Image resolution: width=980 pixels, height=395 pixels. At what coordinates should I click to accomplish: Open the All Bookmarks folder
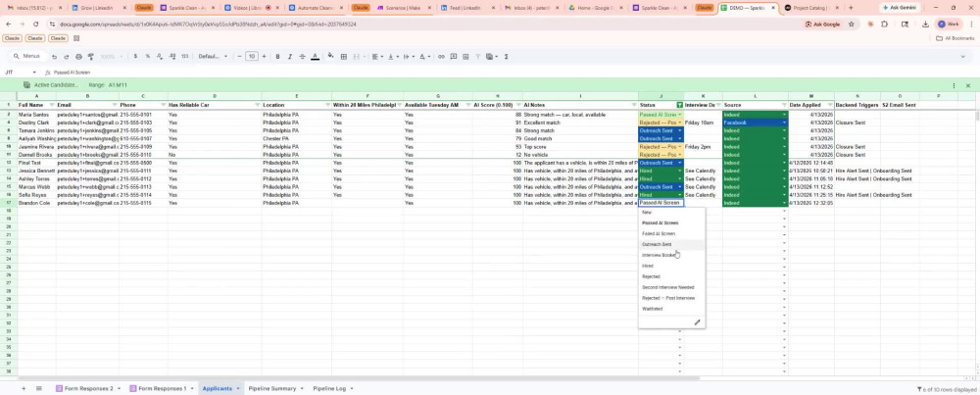pyautogui.click(x=955, y=38)
